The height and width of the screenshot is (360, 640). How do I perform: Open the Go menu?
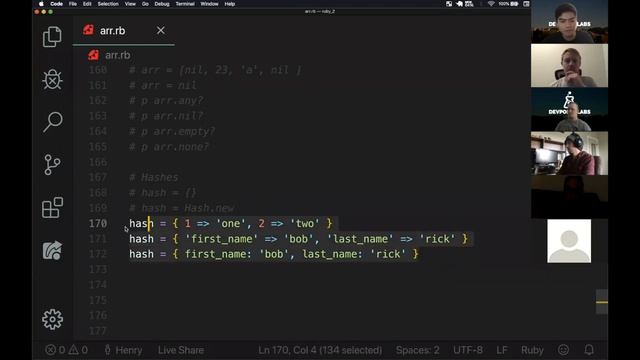145,4
